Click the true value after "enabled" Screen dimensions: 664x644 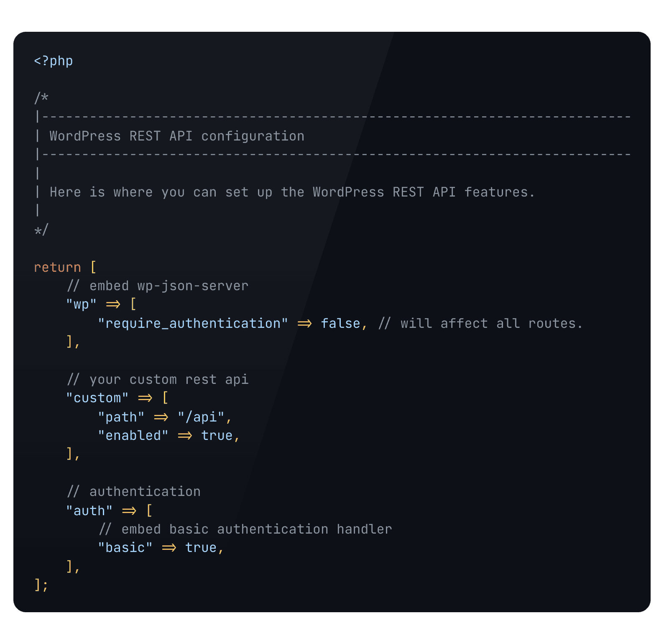[x=217, y=435]
